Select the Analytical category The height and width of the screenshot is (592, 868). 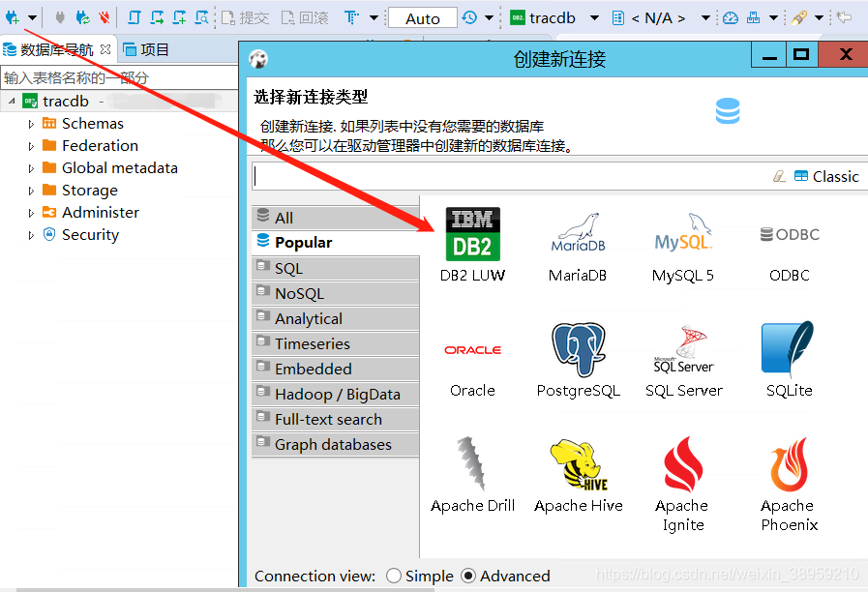[x=336, y=318]
